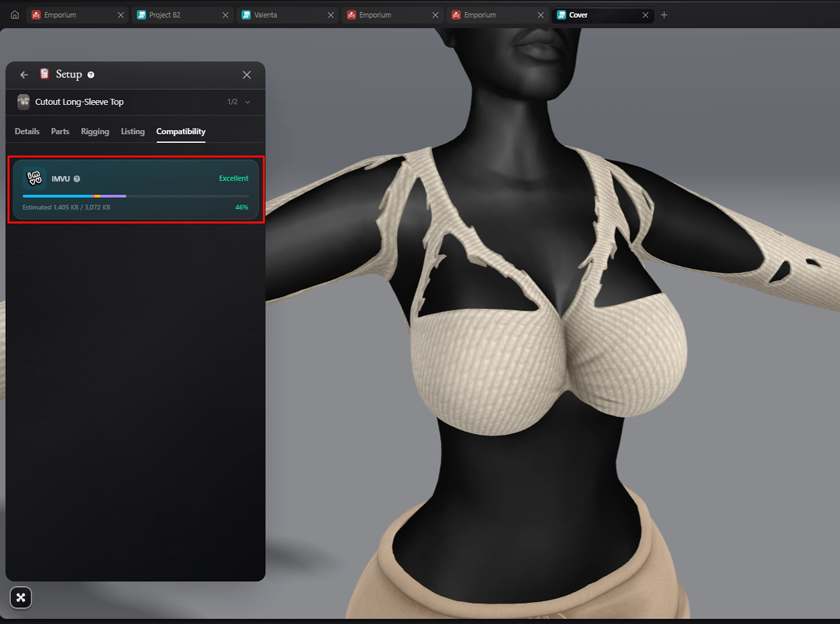The image size is (840, 624).
Task: Close the Cover tab
Action: [645, 15]
